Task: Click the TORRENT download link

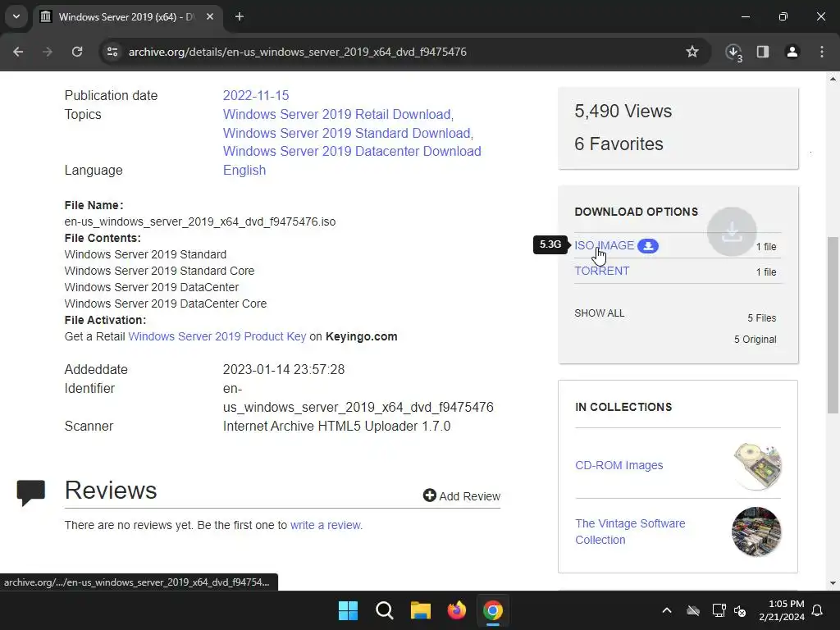Action: (602, 271)
